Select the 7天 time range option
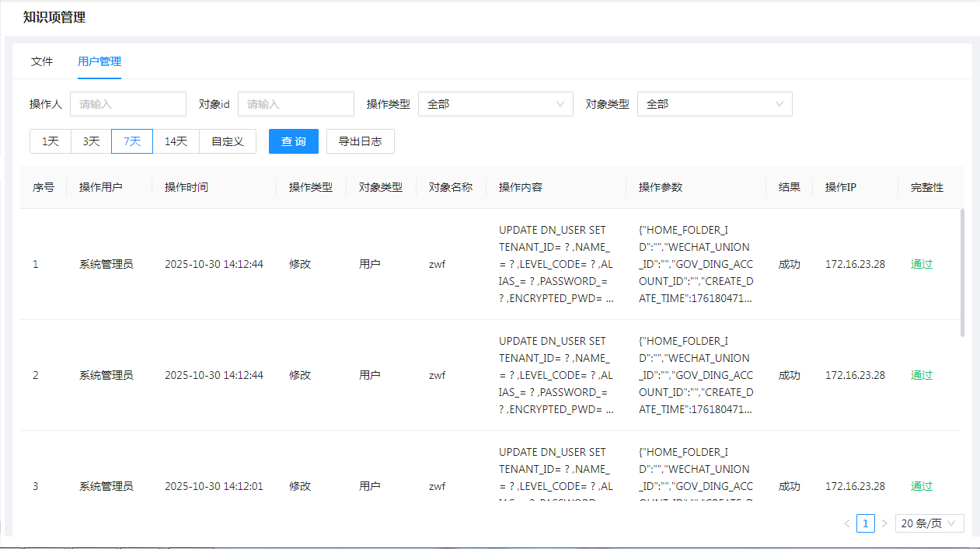Viewport: 980px width, 549px height. (x=132, y=141)
